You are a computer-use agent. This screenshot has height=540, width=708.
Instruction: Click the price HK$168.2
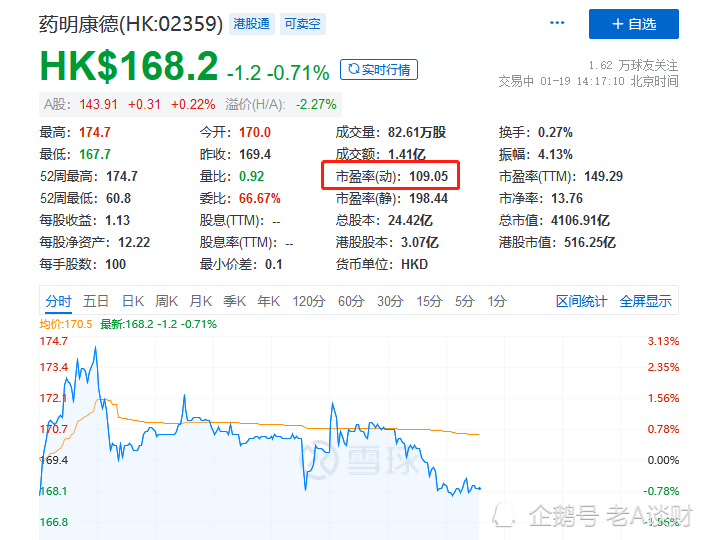129,67
